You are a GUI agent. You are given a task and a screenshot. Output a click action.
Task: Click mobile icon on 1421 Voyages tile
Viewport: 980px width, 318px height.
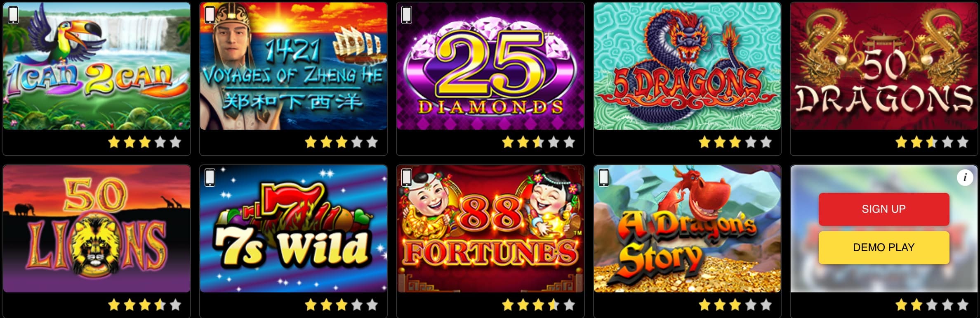[x=210, y=15]
